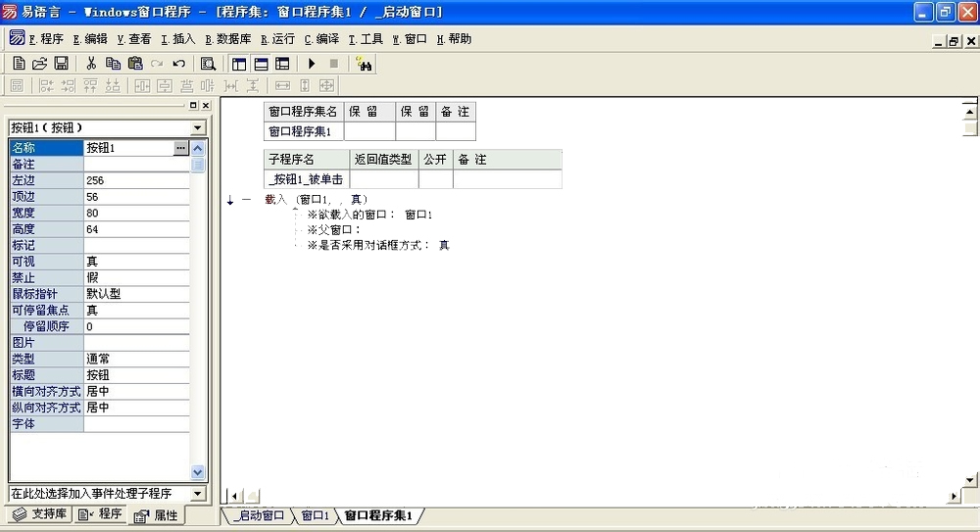Toggle the third panel layout view button

[x=282, y=63]
